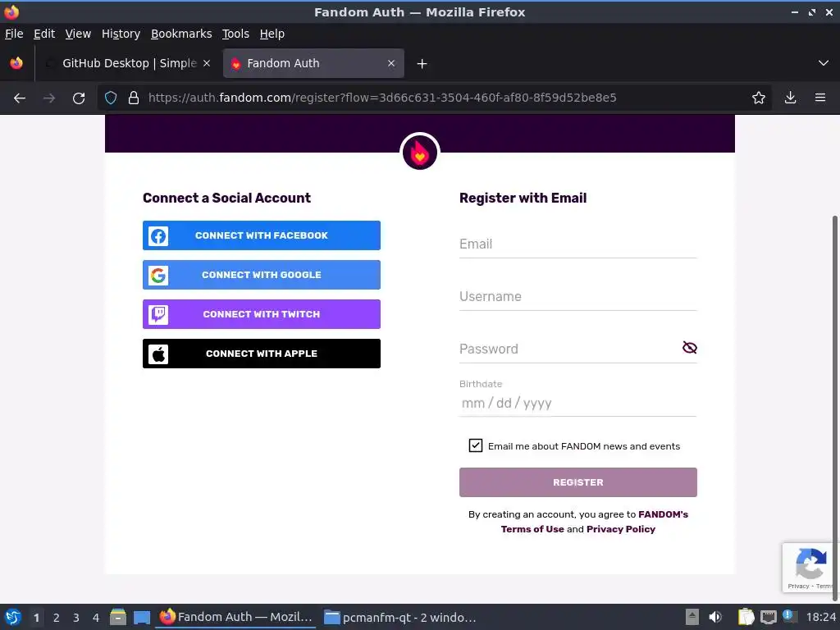Launch file manager from taskbar
840x630 pixels.
point(118,617)
